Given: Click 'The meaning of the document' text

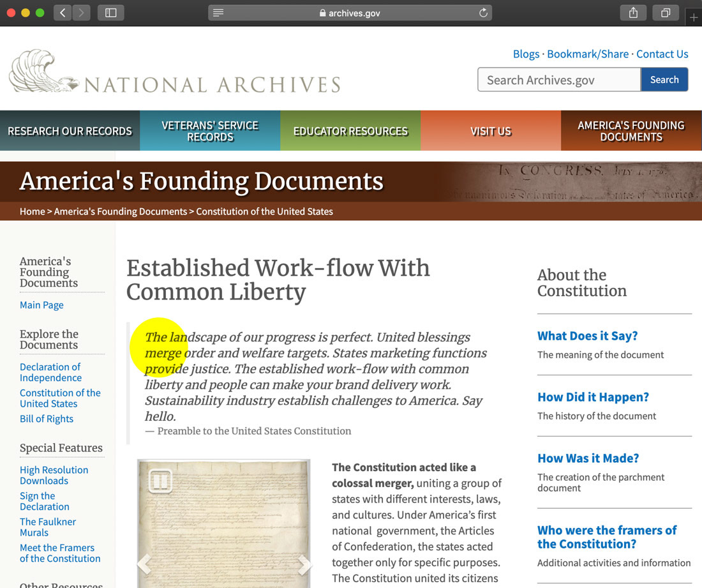Looking at the screenshot, I should pyautogui.click(x=601, y=355).
